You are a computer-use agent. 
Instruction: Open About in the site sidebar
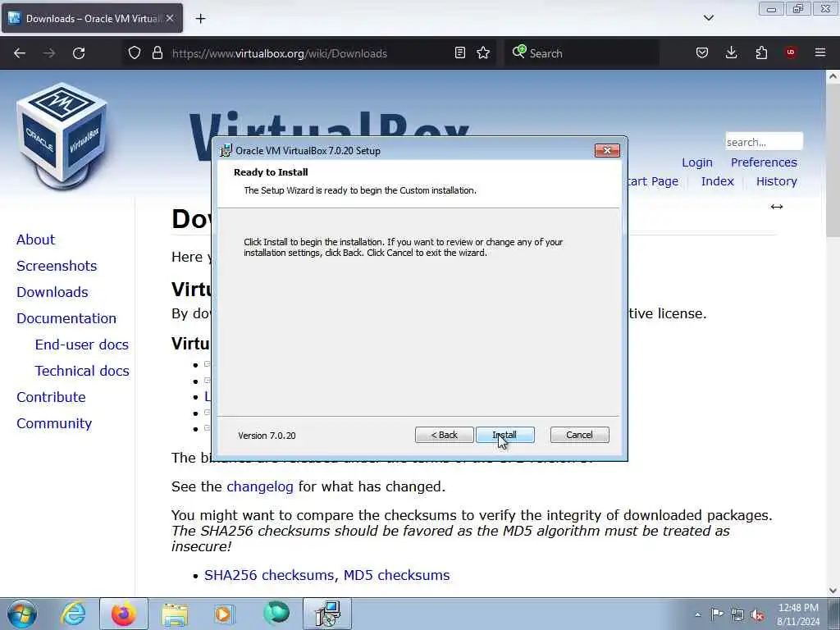(35, 240)
